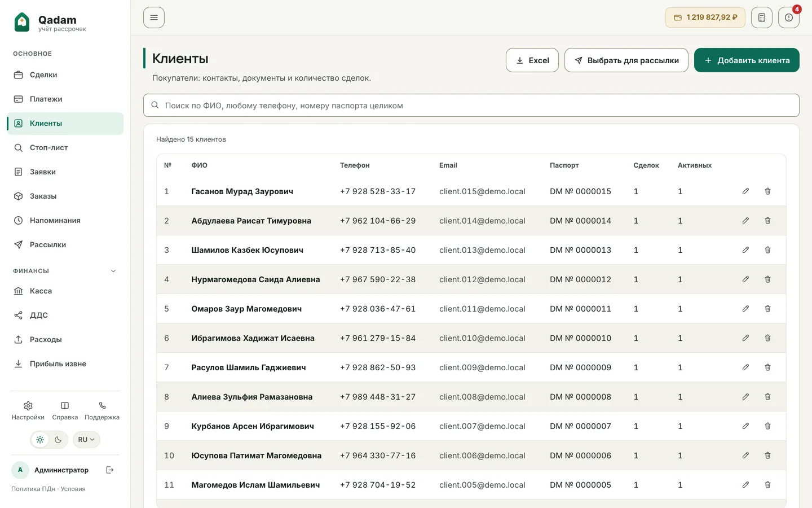Toggle sidebar with the hamburger menu button
The width and height of the screenshot is (812, 508).
coord(154,17)
